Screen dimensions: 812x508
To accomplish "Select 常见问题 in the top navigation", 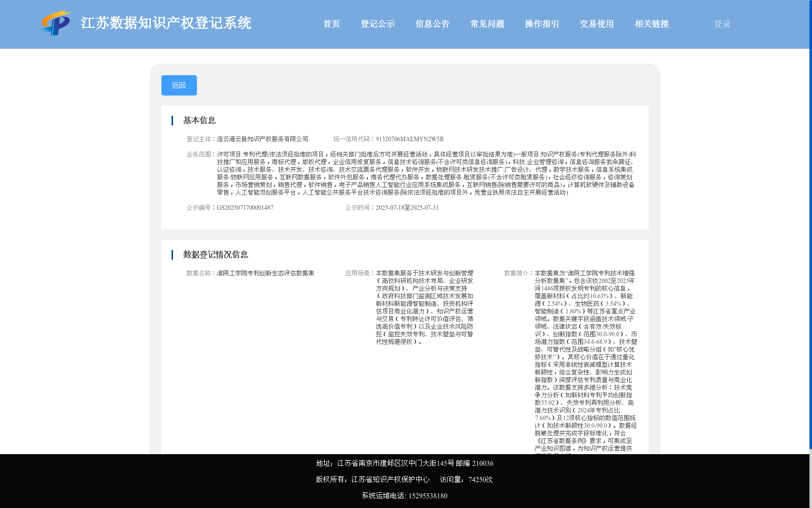I will point(487,24).
